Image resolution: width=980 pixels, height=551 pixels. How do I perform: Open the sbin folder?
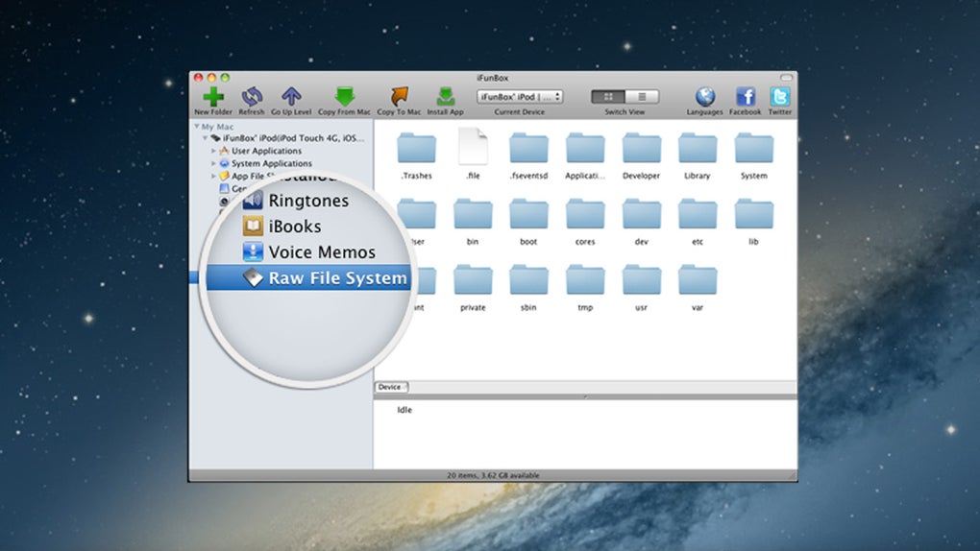[528, 280]
